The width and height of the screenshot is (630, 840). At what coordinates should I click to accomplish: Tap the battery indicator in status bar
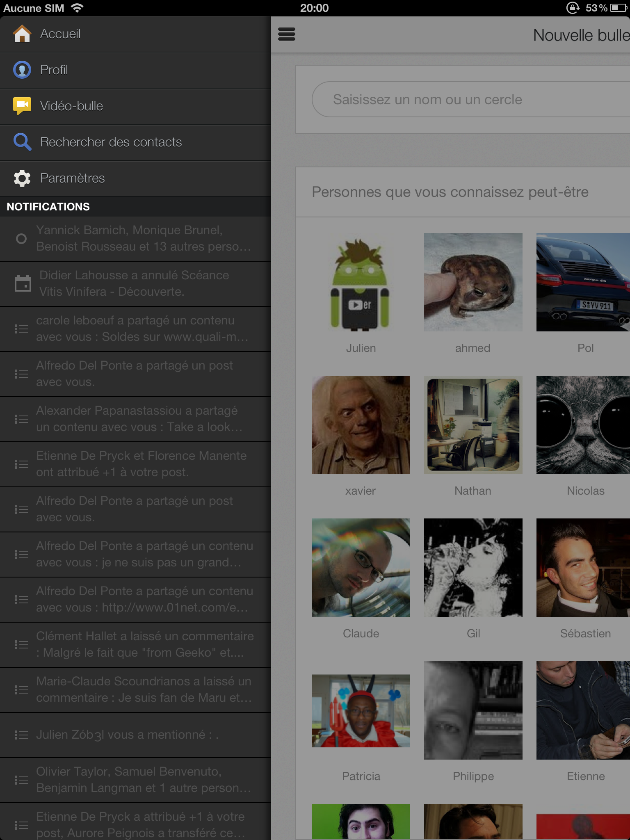618,8
